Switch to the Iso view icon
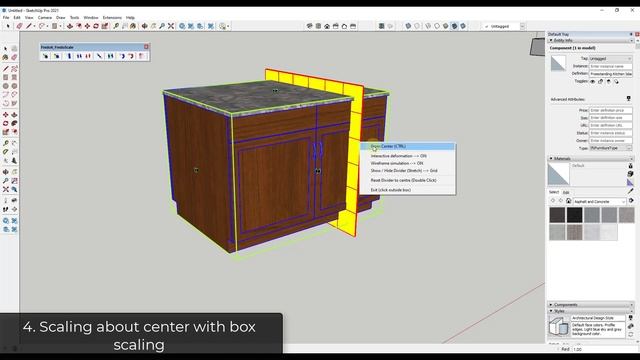 tap(309, 26)
